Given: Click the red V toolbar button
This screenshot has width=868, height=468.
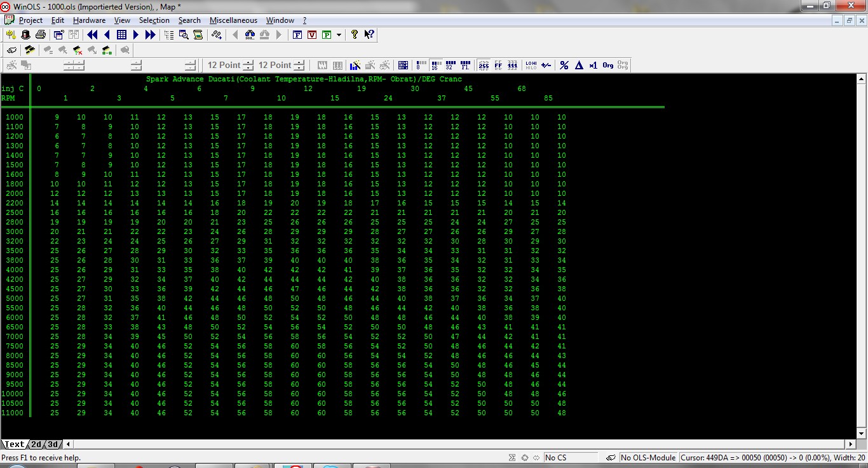Looking at the screenshot, I should 312,35.
